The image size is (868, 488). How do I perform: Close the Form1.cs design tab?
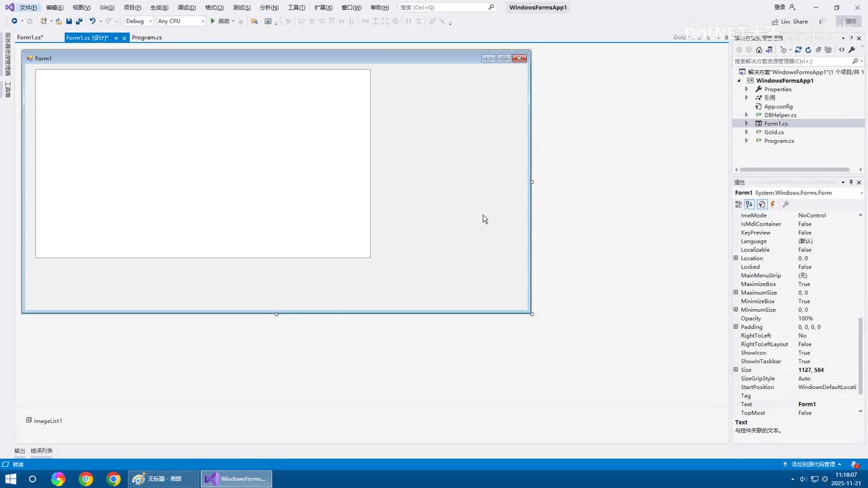tap(124, 38)
